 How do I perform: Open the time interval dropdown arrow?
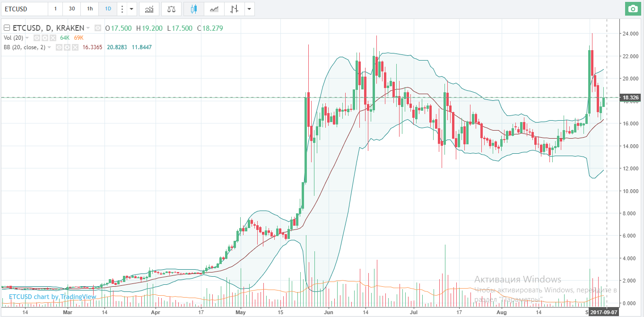click(131, 9)
